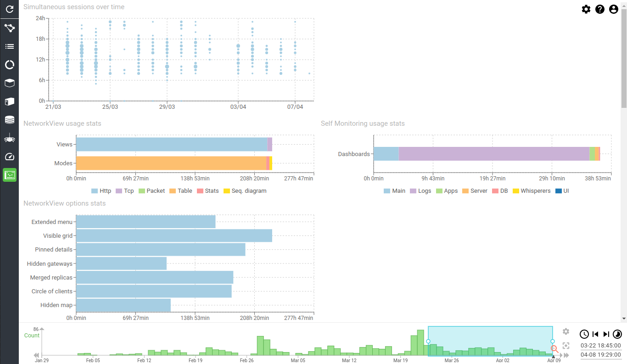Open settings gear at top right

(586, 9)
